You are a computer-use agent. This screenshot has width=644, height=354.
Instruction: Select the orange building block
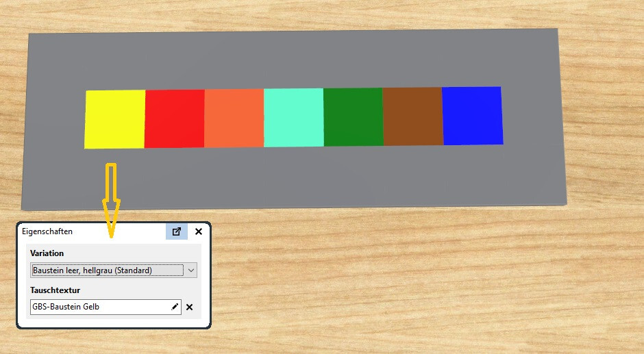(x=234, y=118)
